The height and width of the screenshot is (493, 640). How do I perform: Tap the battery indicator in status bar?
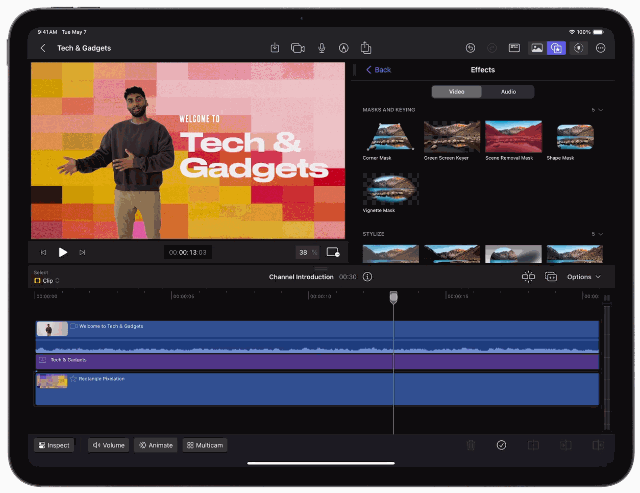point(598,32)
